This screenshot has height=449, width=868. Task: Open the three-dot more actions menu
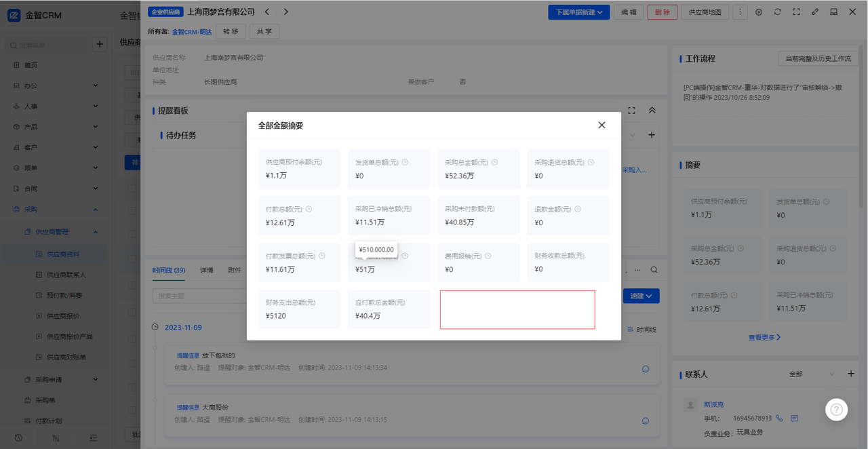[x=740, y=12]
